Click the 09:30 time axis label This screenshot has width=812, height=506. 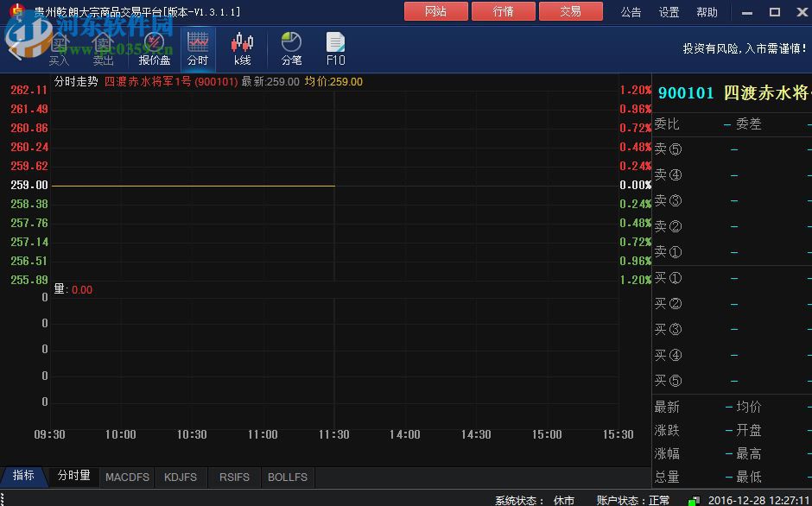(x=50, y=434)
